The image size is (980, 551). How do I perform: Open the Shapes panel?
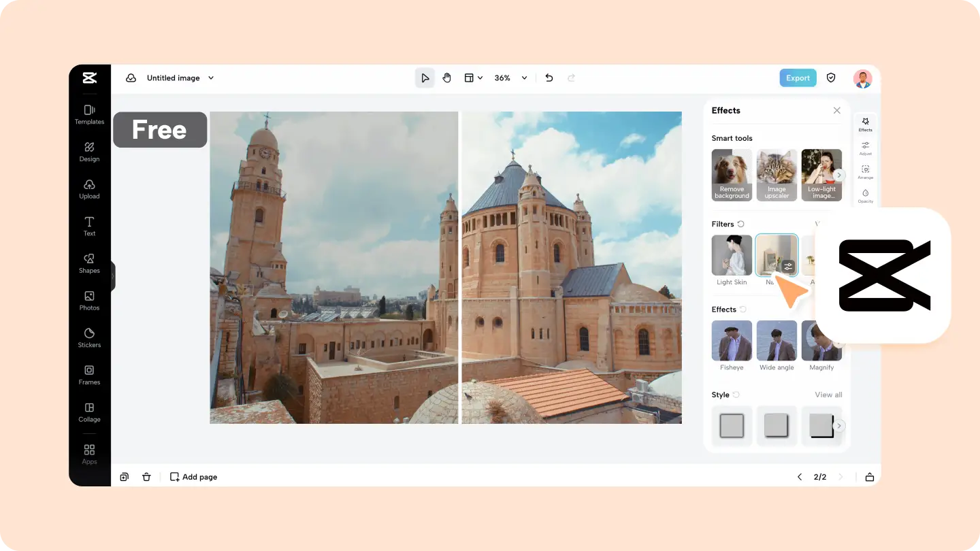(89, 263)
